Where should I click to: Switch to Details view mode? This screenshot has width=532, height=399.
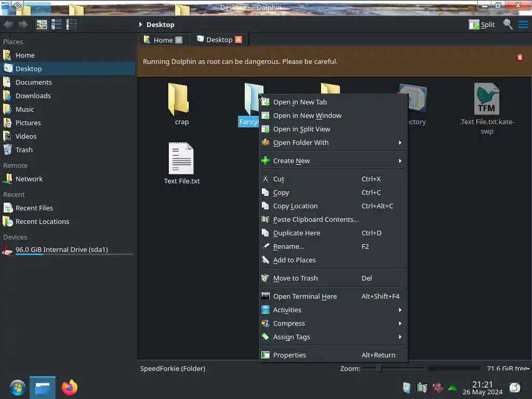[x=71, y=24]
